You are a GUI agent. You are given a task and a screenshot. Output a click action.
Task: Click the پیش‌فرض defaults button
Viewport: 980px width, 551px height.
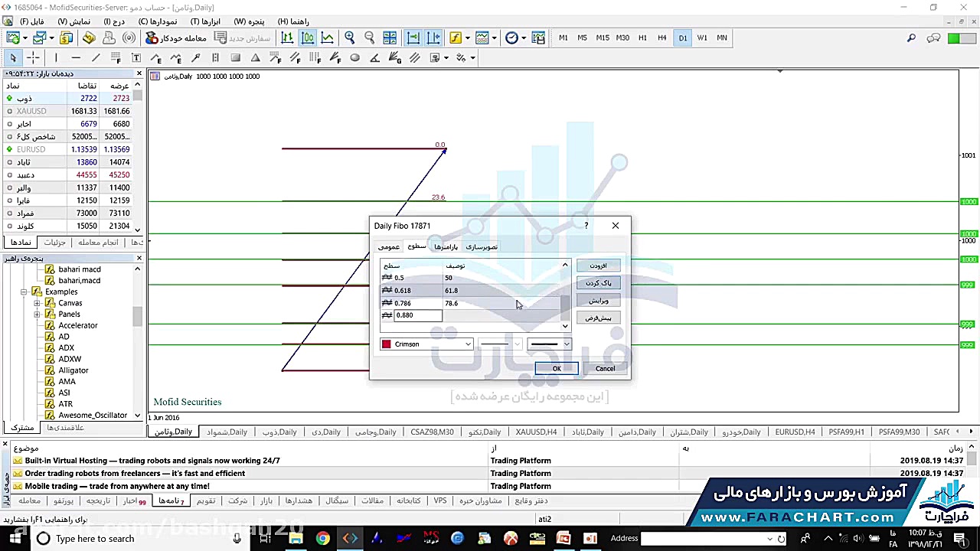point(599,318)
